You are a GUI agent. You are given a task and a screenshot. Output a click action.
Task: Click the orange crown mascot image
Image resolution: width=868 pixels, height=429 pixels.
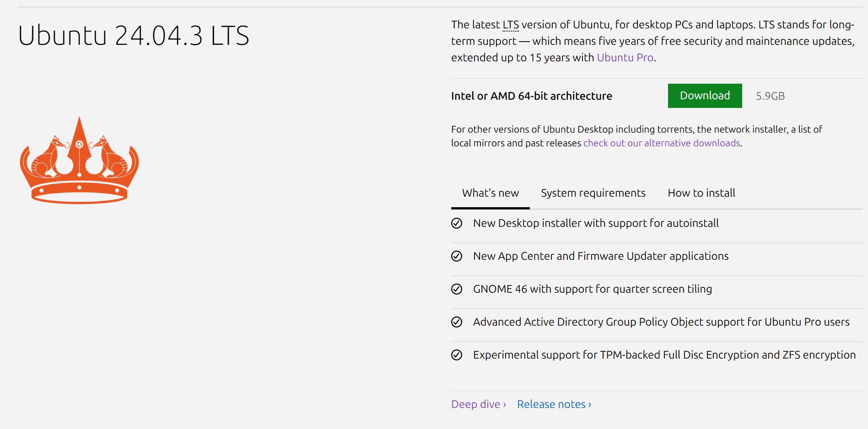tap(80, 160)
